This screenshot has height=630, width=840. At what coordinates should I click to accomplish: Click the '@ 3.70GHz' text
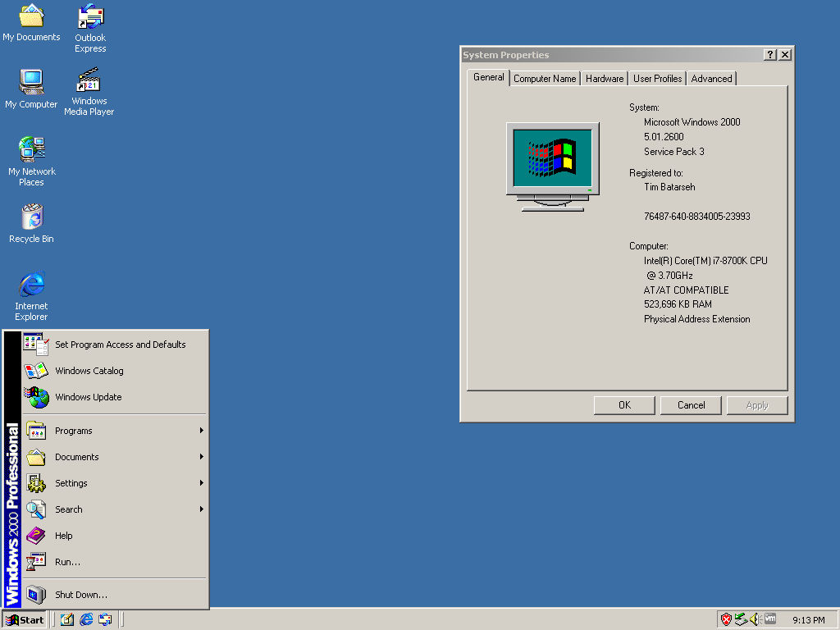click(x=669, y=276)
